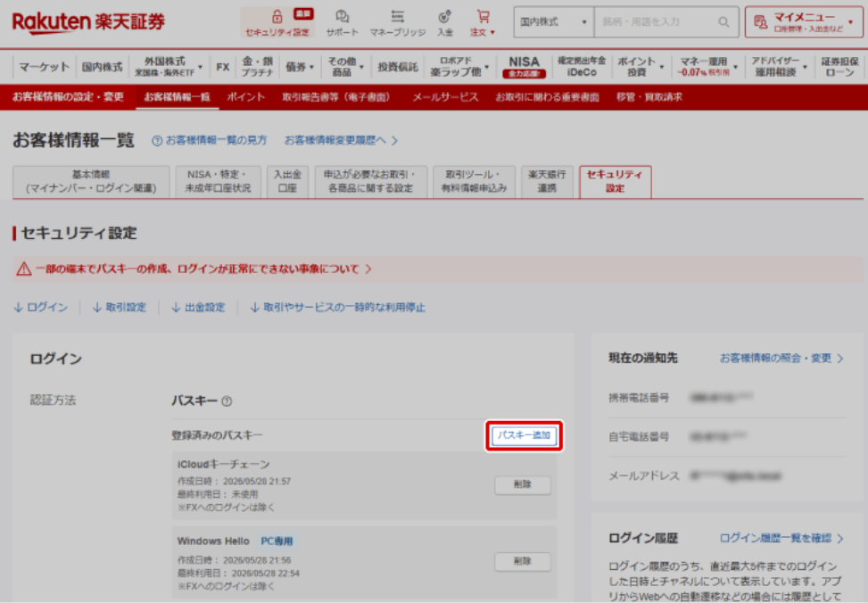
Task: Expand the マイメニュー dropdown arrow
Action: pos(851,22)
